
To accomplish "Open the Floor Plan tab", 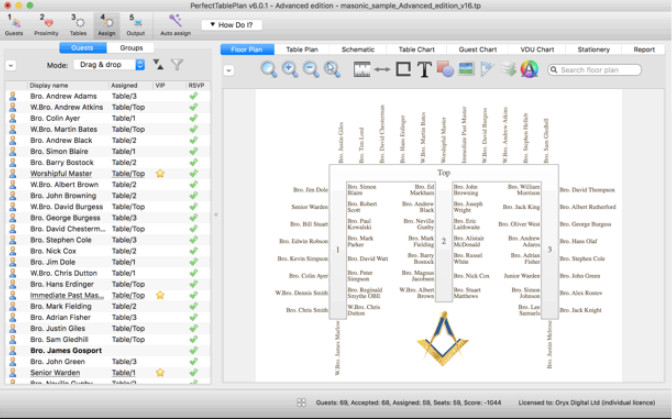I will 247,49.
